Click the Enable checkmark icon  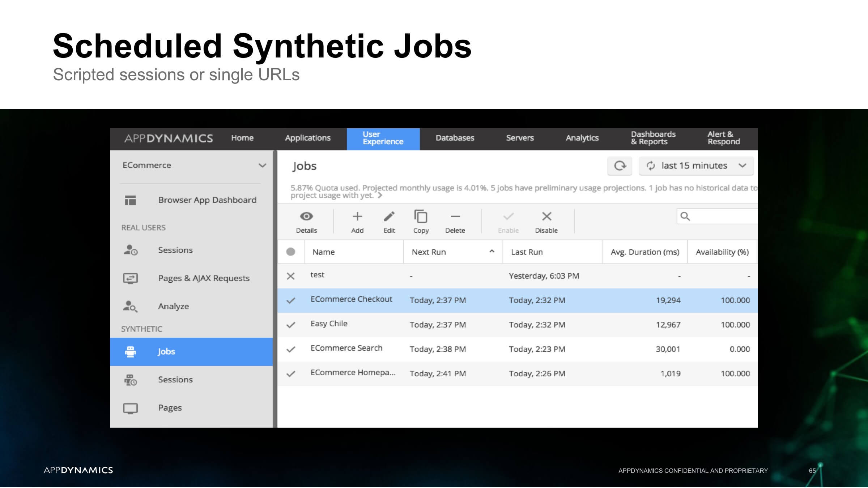click(508, 216)
